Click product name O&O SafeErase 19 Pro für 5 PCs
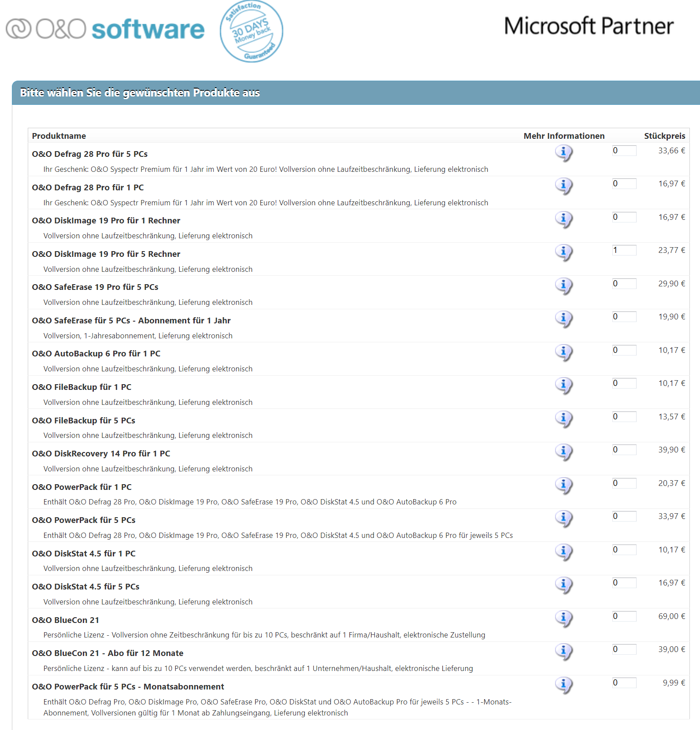 (x=95, y=287)
